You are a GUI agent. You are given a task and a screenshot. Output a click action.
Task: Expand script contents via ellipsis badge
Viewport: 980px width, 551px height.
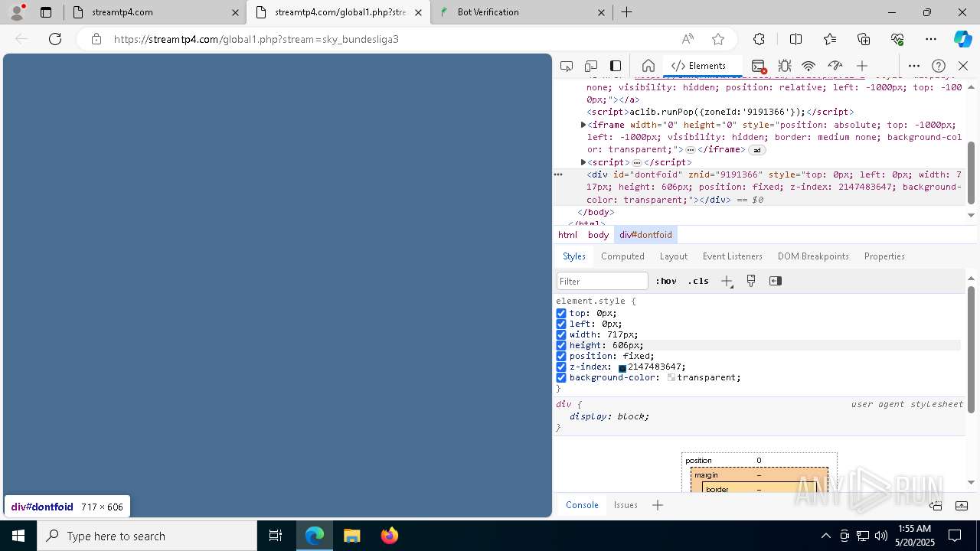(x=637, y=162)
